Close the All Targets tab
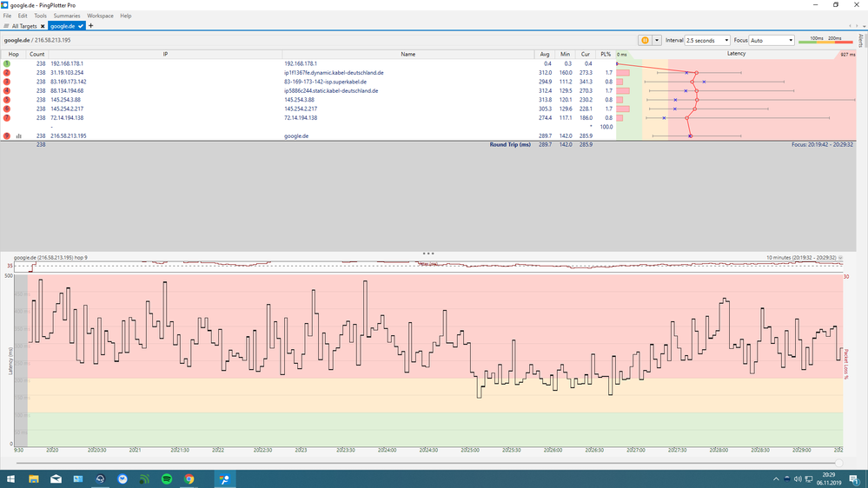This screenshot has width=868, height=488. tap(43, 26)
